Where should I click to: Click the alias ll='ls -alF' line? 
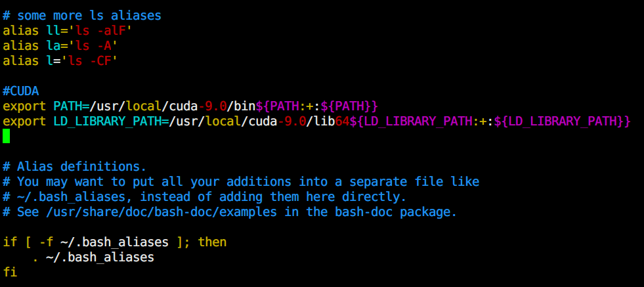pyautogui.click(x=68, y=30)
